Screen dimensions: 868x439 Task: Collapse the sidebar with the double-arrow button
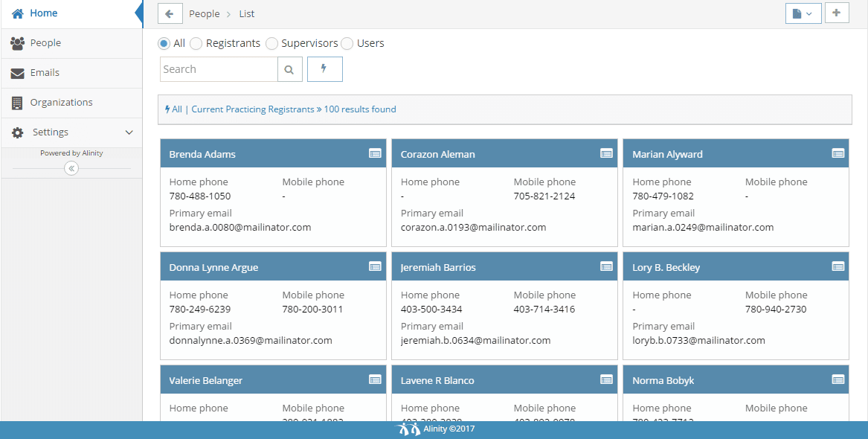pos(71,168)
